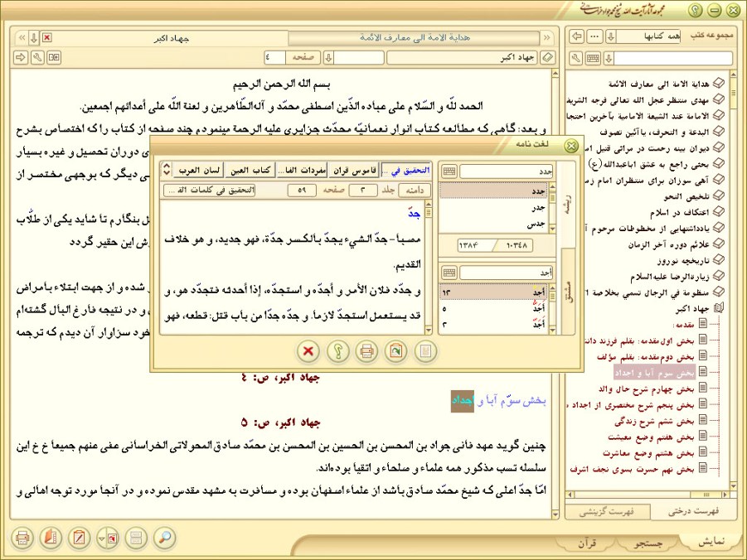Viewport: 747px width, 560px height.
Task: Select the root جدس in the root list
Action: click(493, 224)
